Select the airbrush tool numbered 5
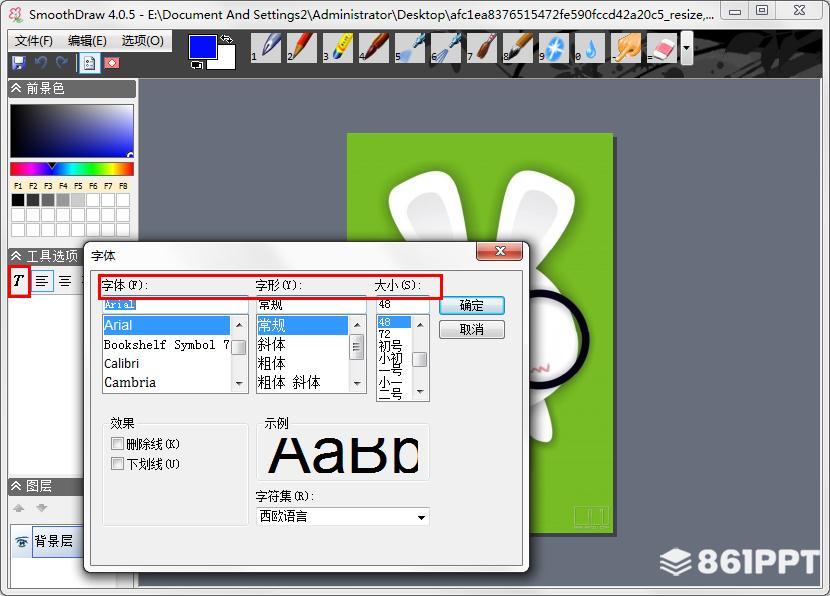The width and height of the screenshot is (830, 596). (x=410, y=48)
